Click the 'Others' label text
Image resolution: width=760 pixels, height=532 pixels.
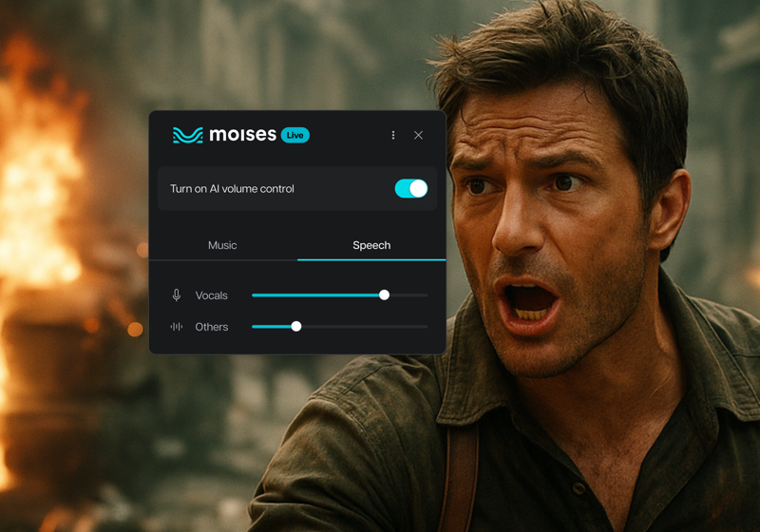pos(211,327)
